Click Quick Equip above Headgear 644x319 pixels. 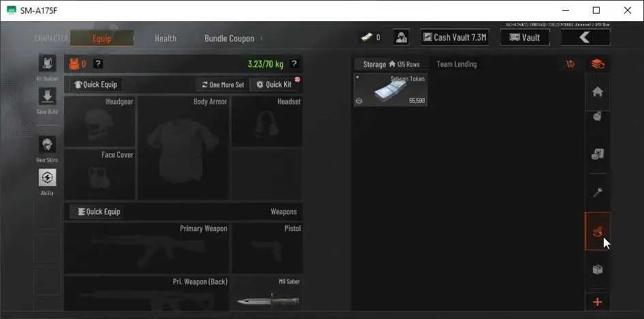[x=96, y=85]
